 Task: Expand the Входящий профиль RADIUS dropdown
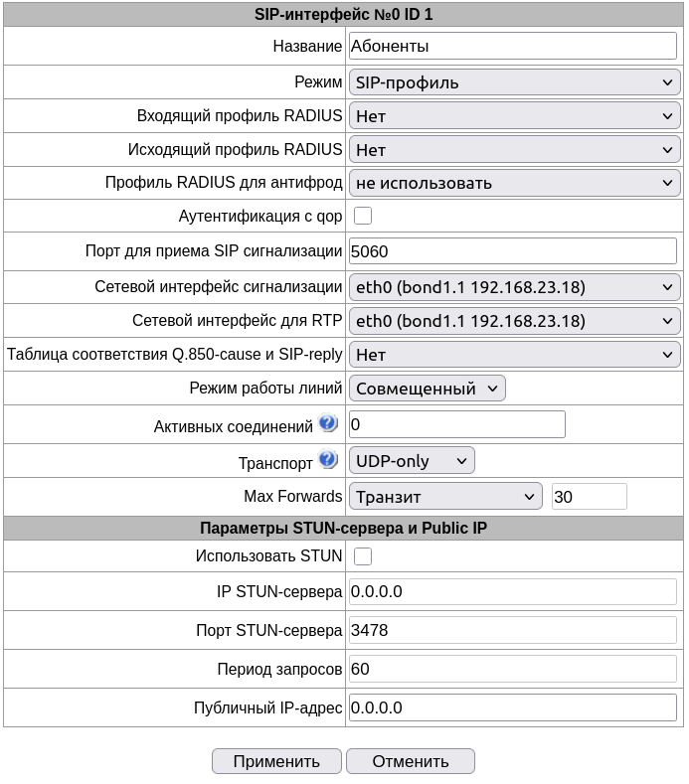tap(514, 116)
